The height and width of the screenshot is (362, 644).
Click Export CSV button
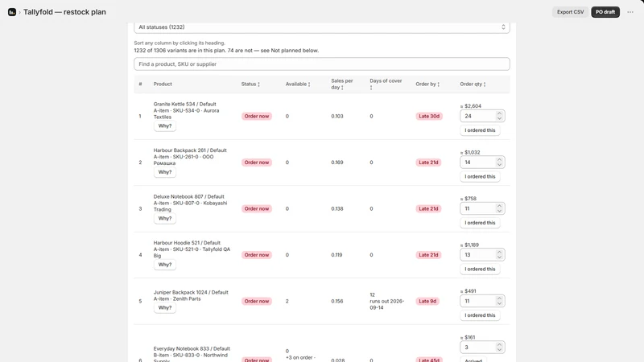tap(570, 12)
